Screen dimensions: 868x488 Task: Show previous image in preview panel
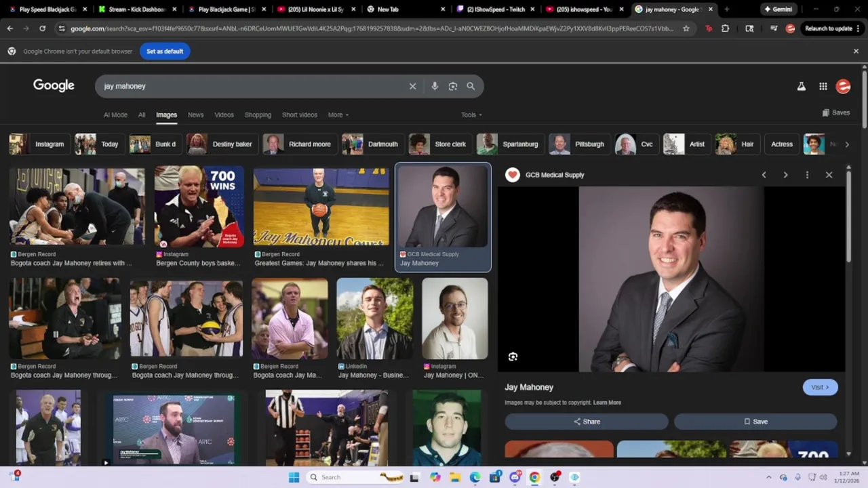764,175
